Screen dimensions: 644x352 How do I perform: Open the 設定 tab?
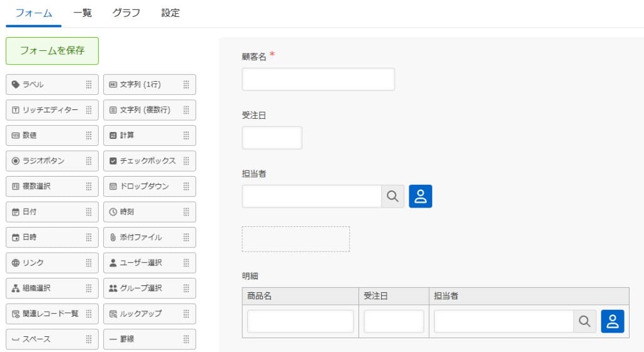[170, 13]
